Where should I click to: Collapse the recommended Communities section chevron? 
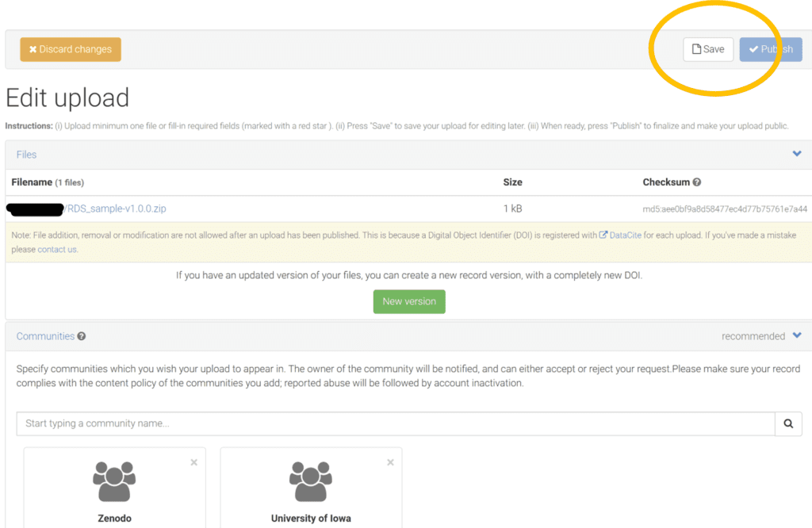(x=798, y=335)
